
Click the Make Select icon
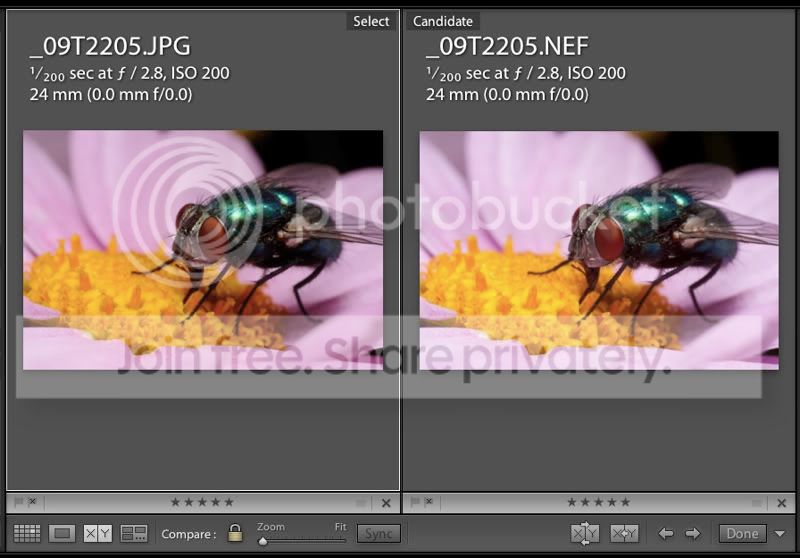pyautogui.click(x=624, y=534)
